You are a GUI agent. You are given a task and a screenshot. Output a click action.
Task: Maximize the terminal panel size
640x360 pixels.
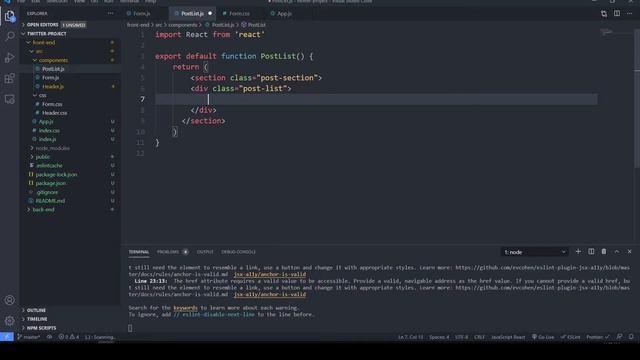click(x=617, y=251)
